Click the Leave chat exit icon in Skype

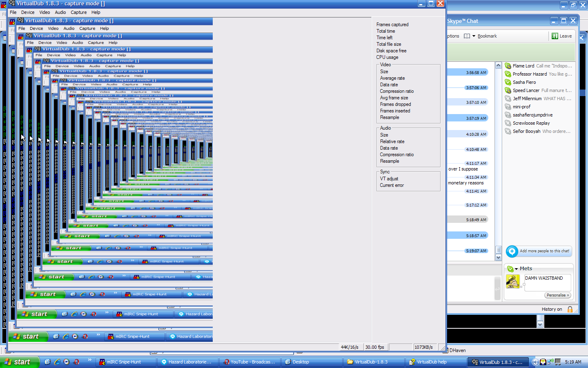pos(555,36)
